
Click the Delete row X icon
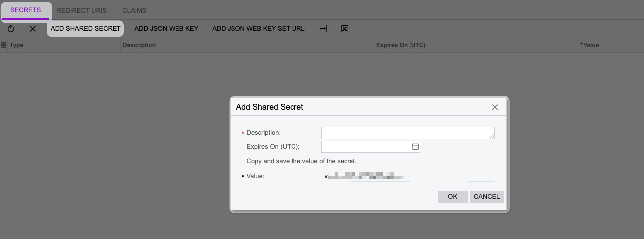click(x=33, y=29)
